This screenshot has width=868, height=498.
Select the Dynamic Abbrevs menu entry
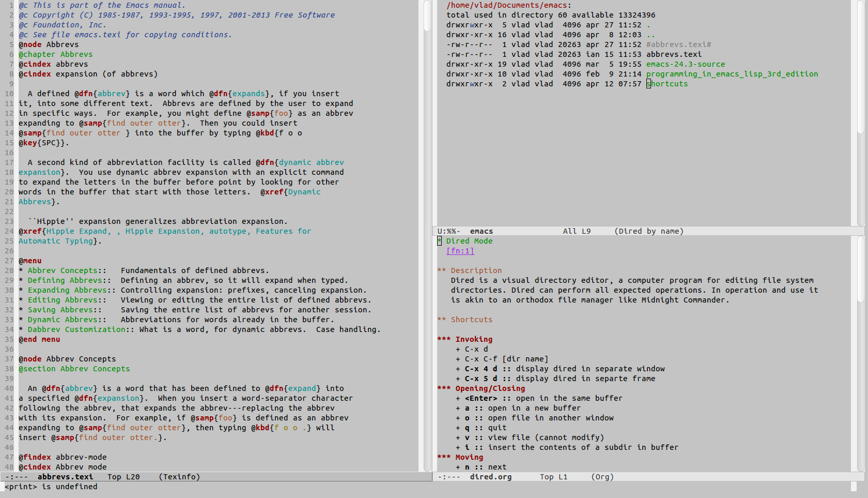63,320
